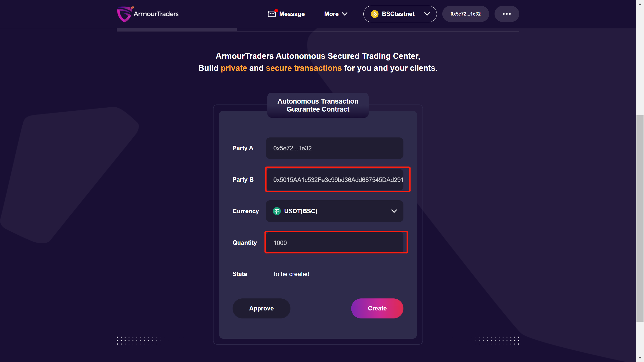Open the Message envelope icon
644x362 pixels.
(272, 14)
